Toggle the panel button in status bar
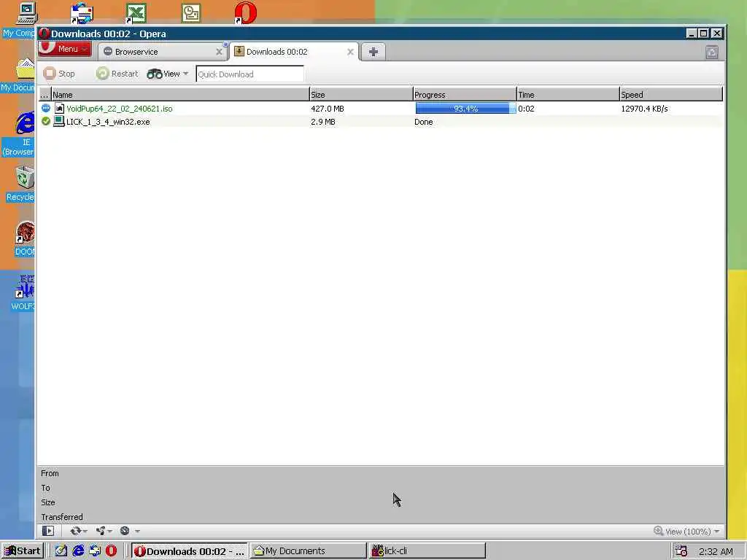 (x=48, y=531)
